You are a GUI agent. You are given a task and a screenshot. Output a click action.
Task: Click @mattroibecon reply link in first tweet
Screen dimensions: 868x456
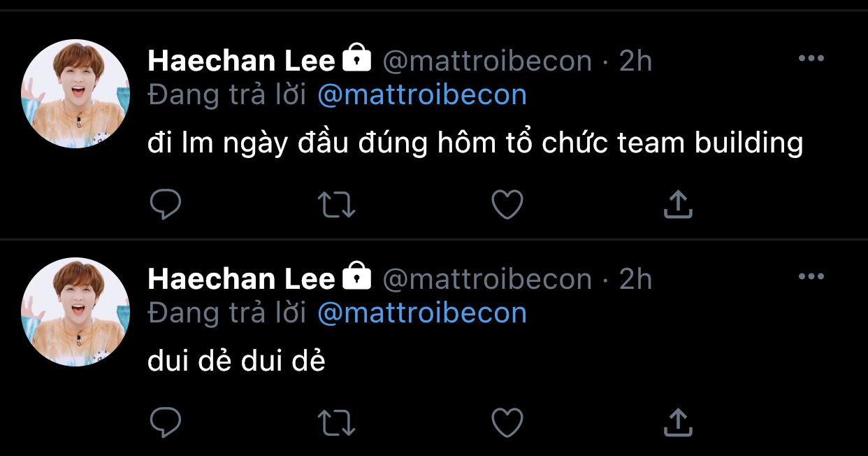(421, 95)
